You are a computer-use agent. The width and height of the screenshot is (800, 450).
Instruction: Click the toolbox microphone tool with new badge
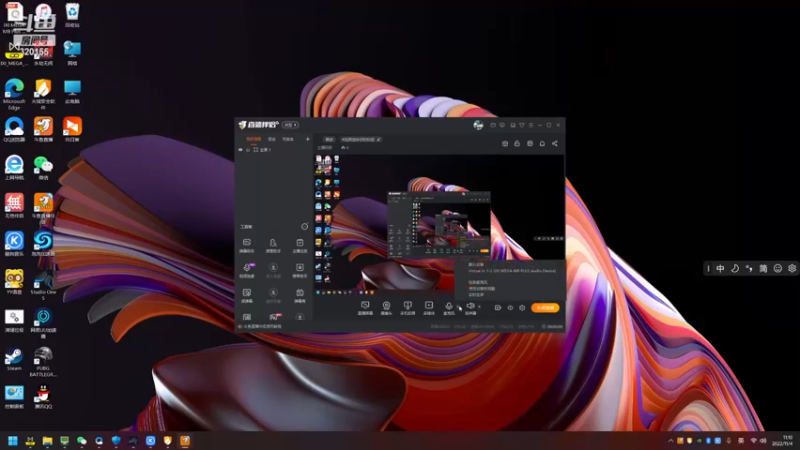[x=247, y=270]
